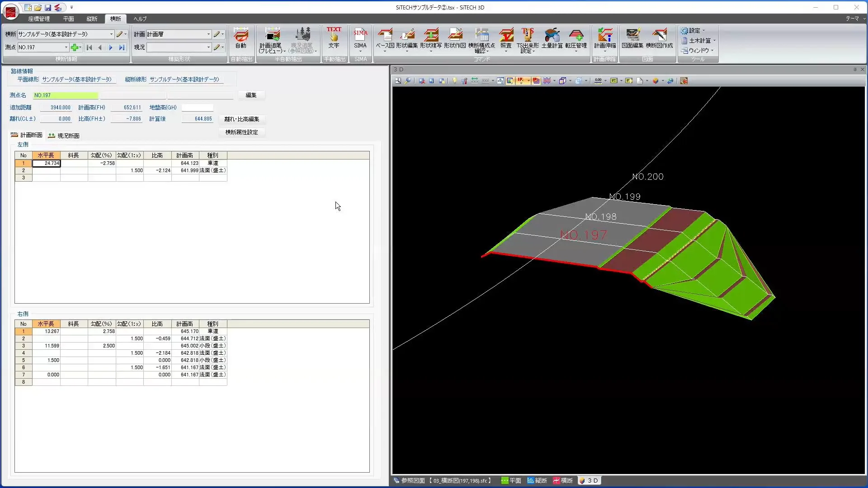868x488 pixels.
Task: Switch to the 平面 ribbon tab
Action: [68, 19]
